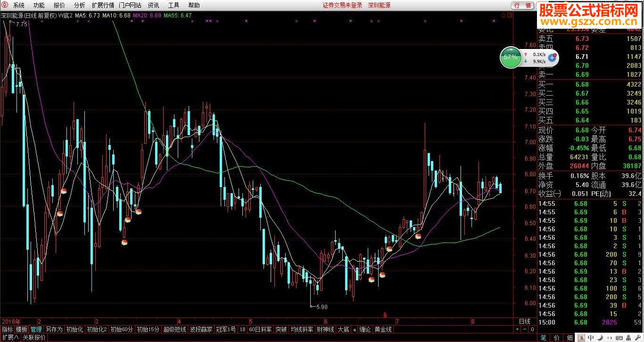The height and width of the screenshot is (342, 644).
Task: Switch to the 初始15分 template
Action: (x=148, y=329)
